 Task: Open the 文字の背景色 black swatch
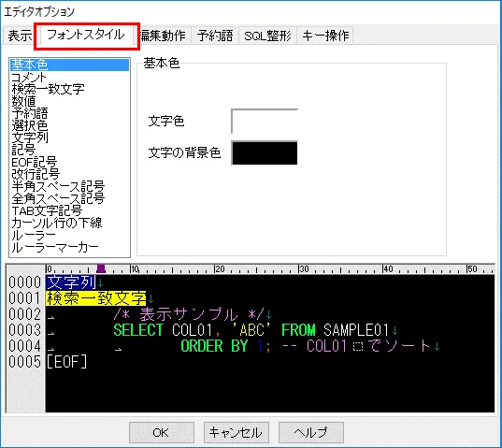265,153
